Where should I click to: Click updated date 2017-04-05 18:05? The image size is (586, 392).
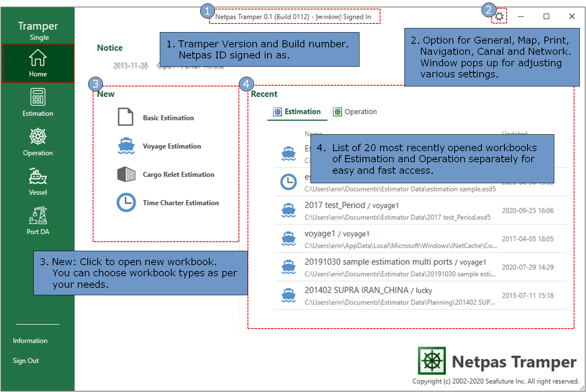coord(528,239)
